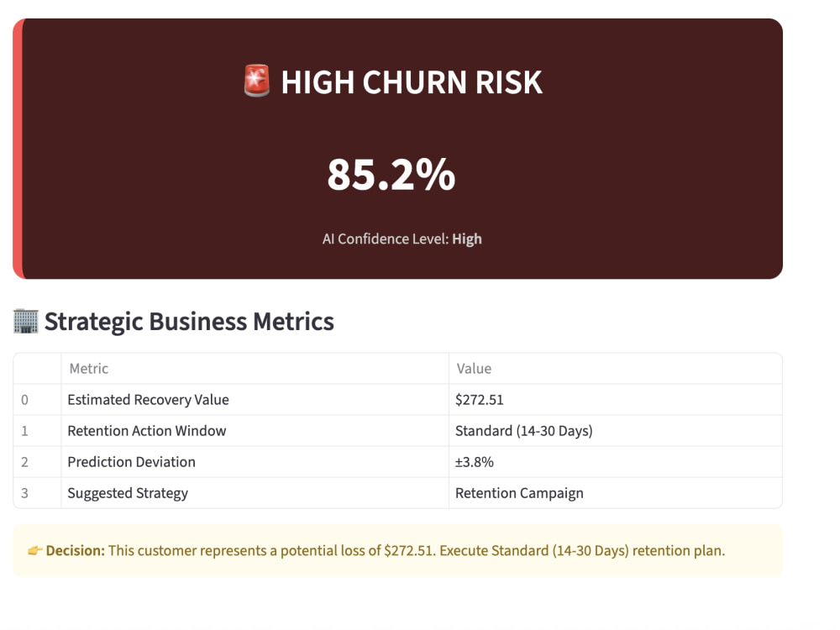Click the Value column header
The image size is (840, 630).
[x=474, y=369]
